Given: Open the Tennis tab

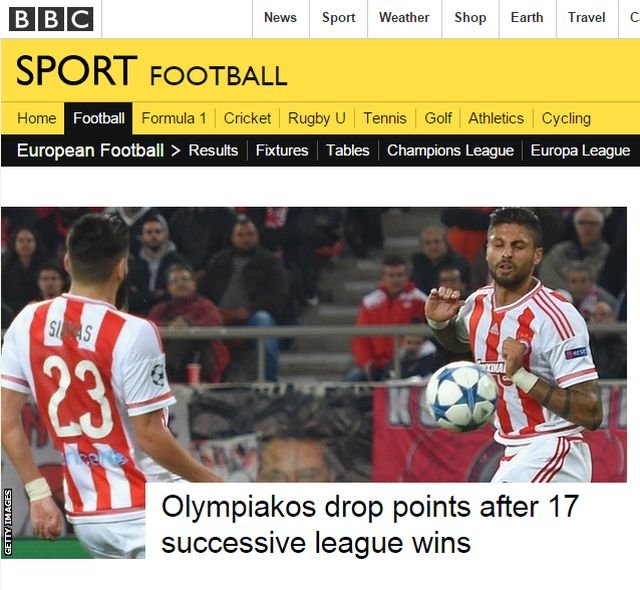Looking at the screenshot, I should [385, 118].
